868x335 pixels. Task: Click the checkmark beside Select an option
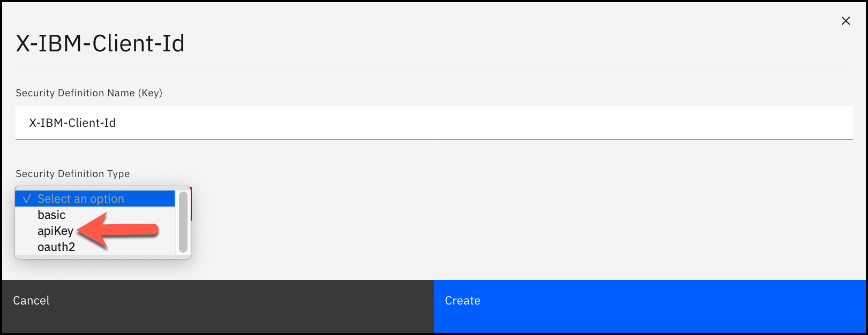pyautogui.click(x=26, y=199)
